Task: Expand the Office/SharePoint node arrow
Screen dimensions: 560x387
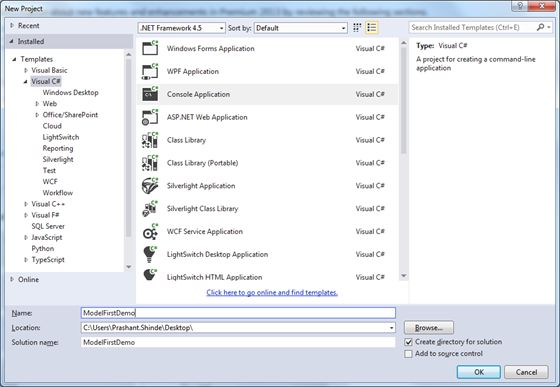Action: [37, 115]
